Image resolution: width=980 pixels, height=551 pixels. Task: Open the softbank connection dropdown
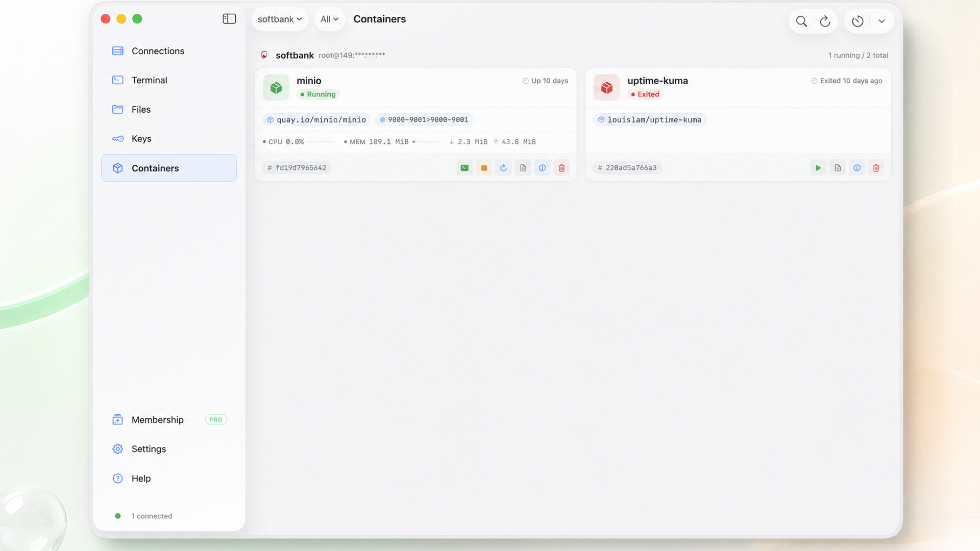[280, 19]
